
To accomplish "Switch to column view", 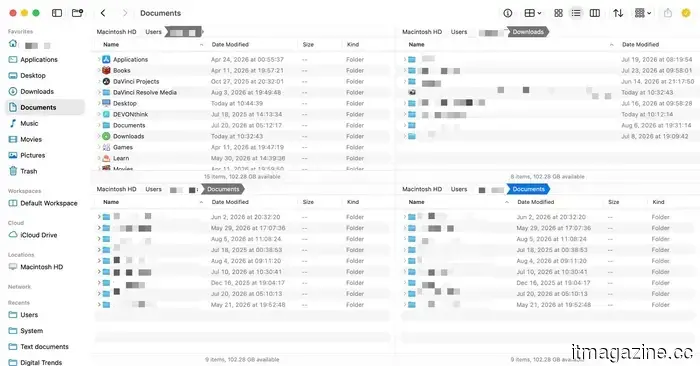I will tap(595, 13).
